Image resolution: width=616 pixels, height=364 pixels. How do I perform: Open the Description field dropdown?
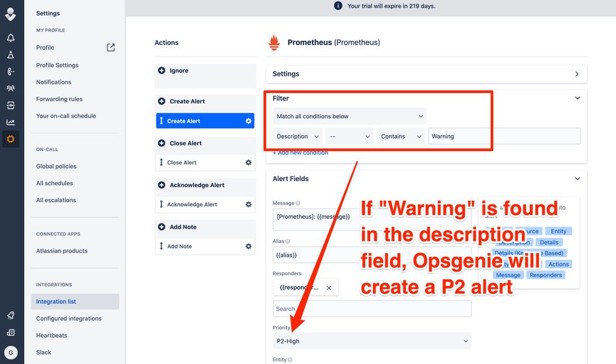tap(297, 137)
